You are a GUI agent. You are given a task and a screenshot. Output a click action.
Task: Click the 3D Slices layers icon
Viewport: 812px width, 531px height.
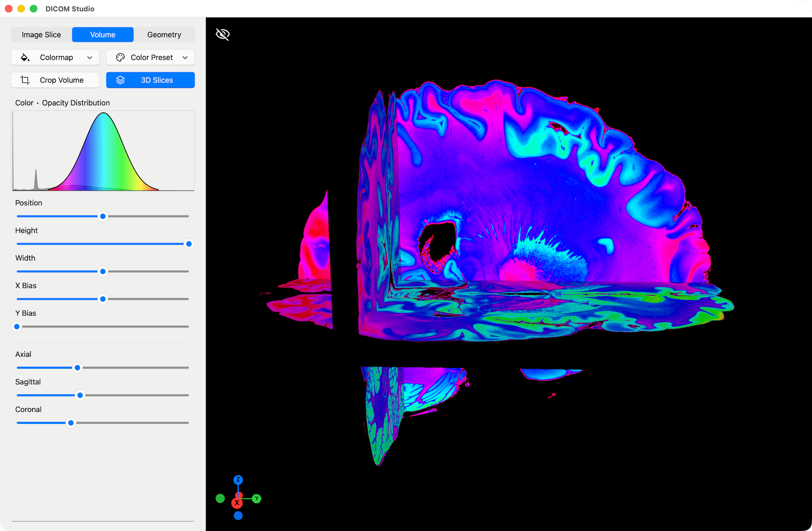point(121,80)
